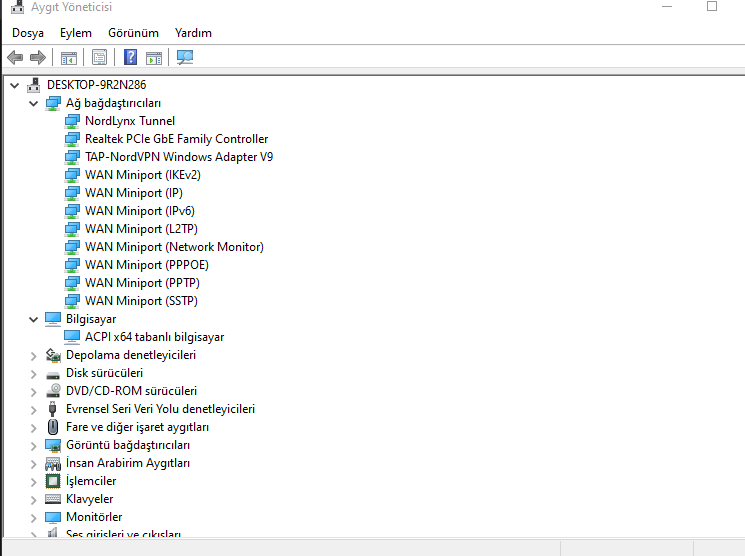Select Realtek PCIe GbE Family Controller label
745x556 pixels.
point(176,139)
